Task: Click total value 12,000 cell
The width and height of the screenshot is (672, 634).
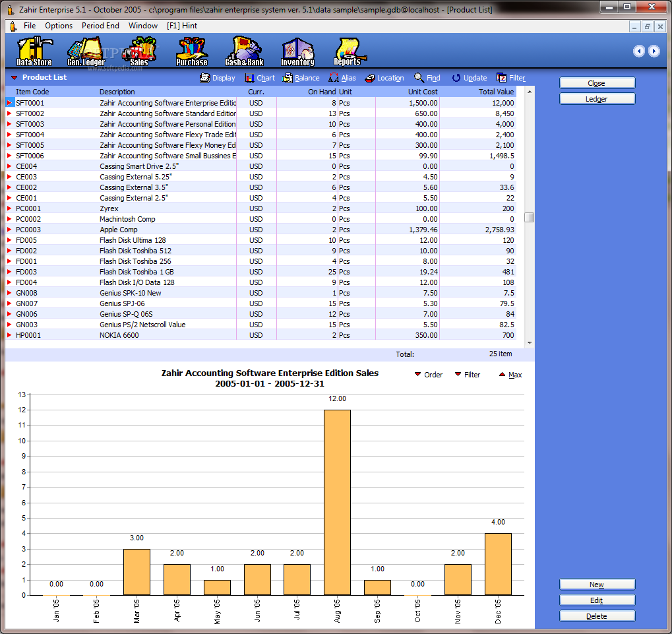Action: 478,103
